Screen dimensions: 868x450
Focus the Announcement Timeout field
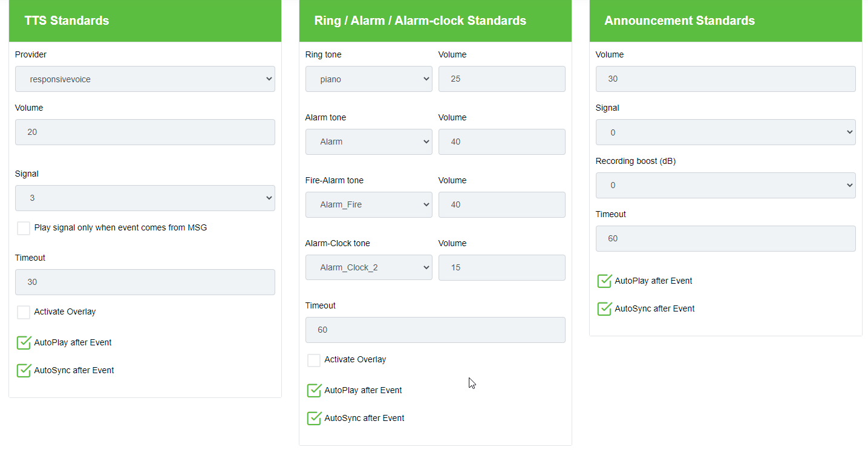point(725,239)
